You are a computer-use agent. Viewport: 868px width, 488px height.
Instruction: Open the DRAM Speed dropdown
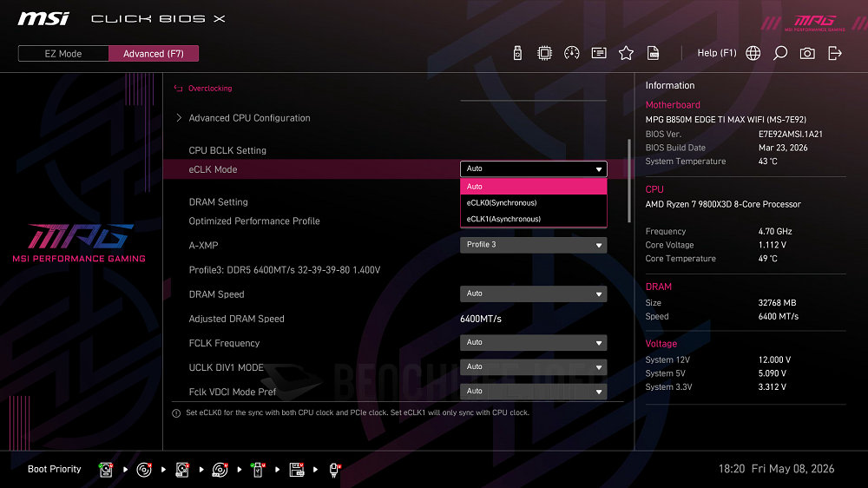[534, 293]
